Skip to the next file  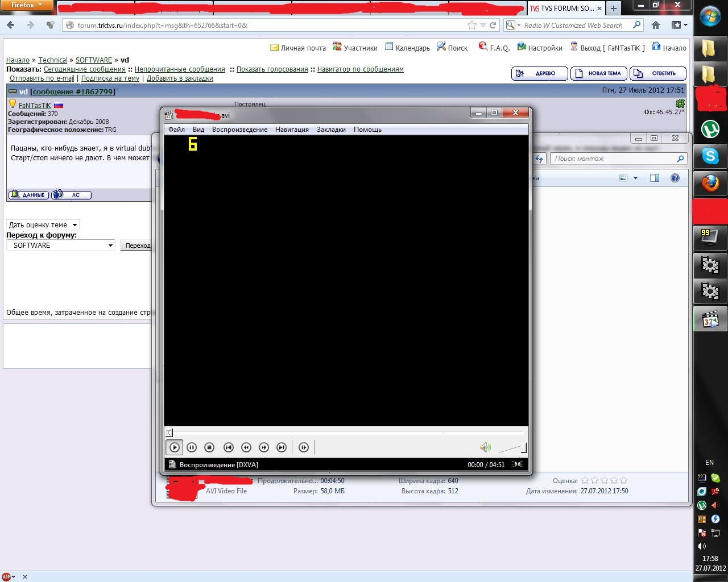282,447
